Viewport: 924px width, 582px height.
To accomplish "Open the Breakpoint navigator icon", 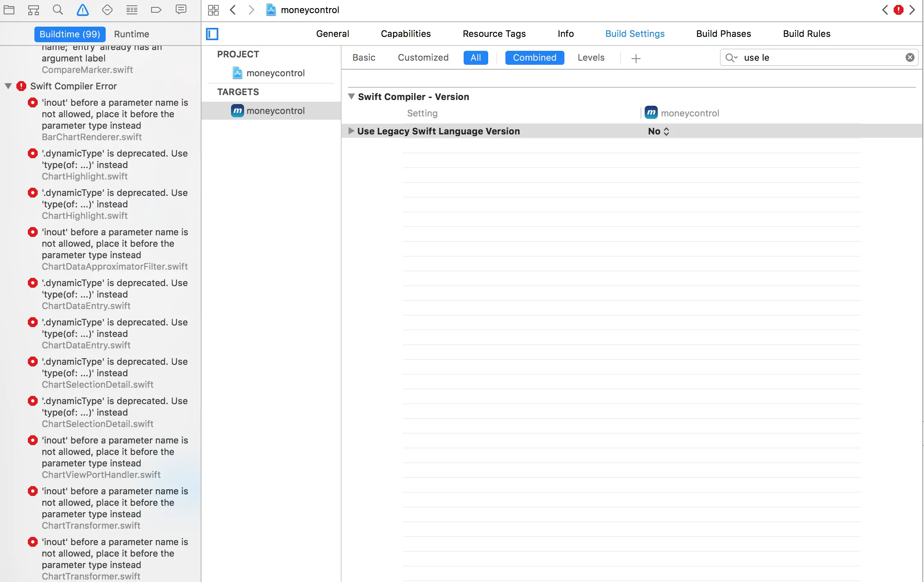I will [156, 10].
